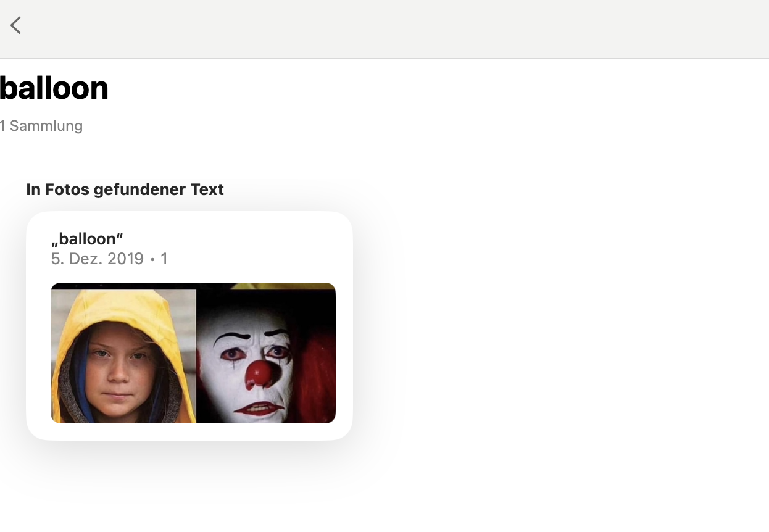Image resolution: width=769 pixels, height=532 pixels.
Task: Click the empty gray toolbar area
Action: (x=395, y=29)
